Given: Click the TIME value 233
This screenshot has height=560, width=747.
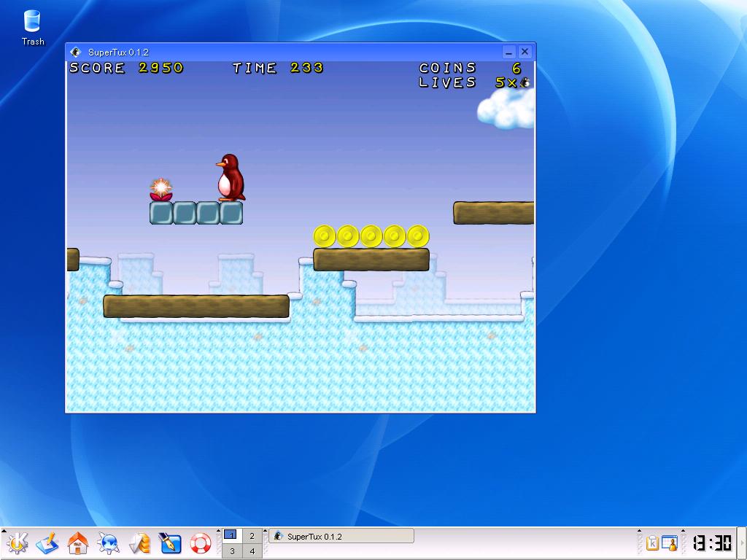Looking at the screenshot, I should click(x=307, y=68).
